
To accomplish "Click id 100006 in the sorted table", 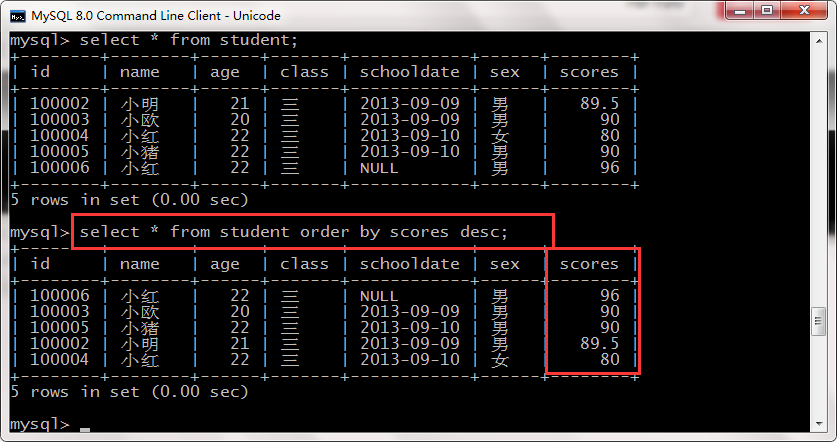I will coord(59,296).
